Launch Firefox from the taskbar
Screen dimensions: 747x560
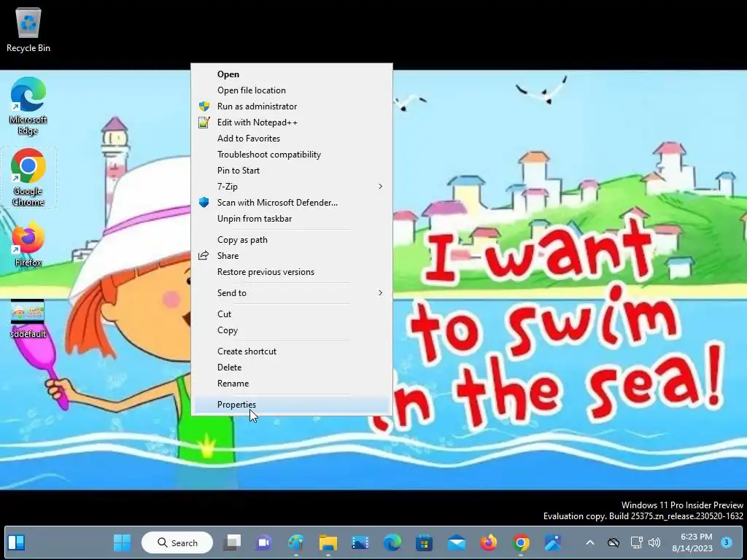pos(488,542)
